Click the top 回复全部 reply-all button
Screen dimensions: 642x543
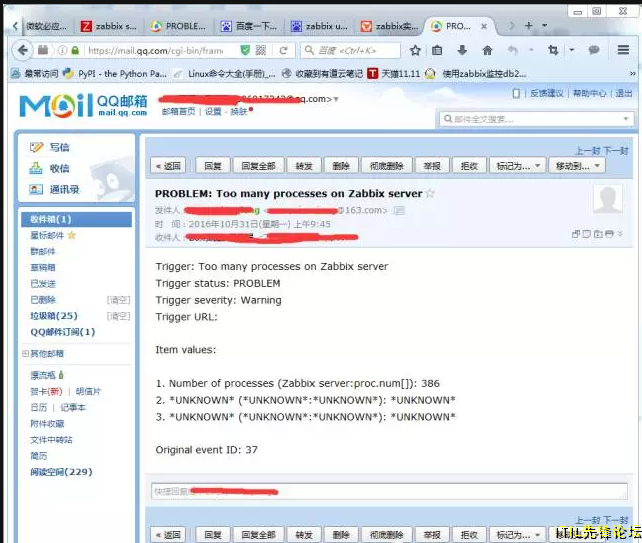tap(258, 166)
